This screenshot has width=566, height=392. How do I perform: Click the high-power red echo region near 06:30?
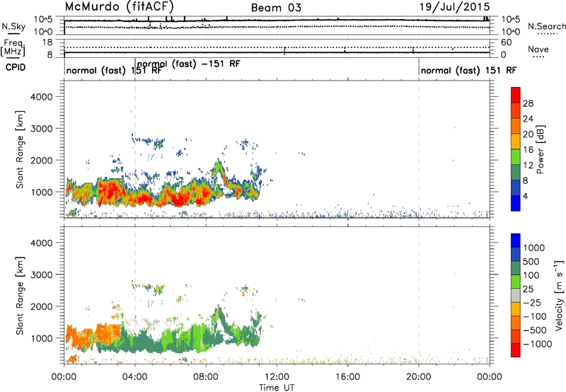pos(179,200)
